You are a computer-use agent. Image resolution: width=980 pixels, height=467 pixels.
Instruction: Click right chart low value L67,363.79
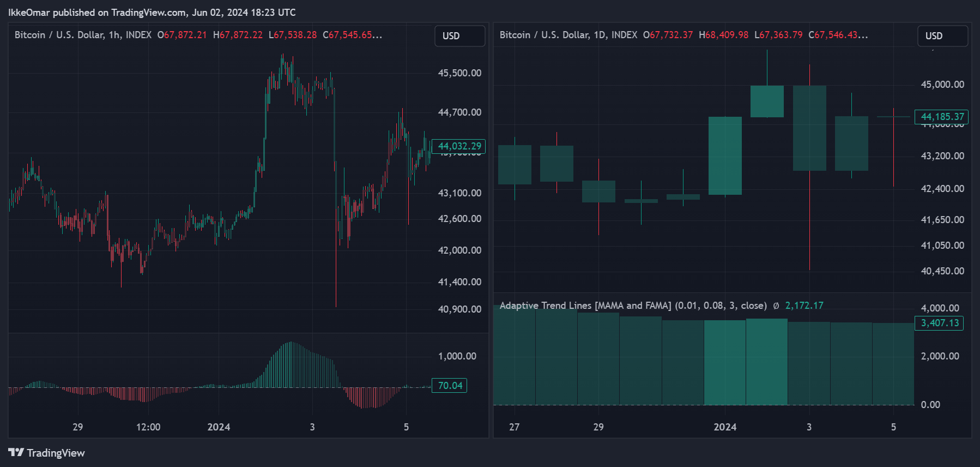[x=778, y=35]
